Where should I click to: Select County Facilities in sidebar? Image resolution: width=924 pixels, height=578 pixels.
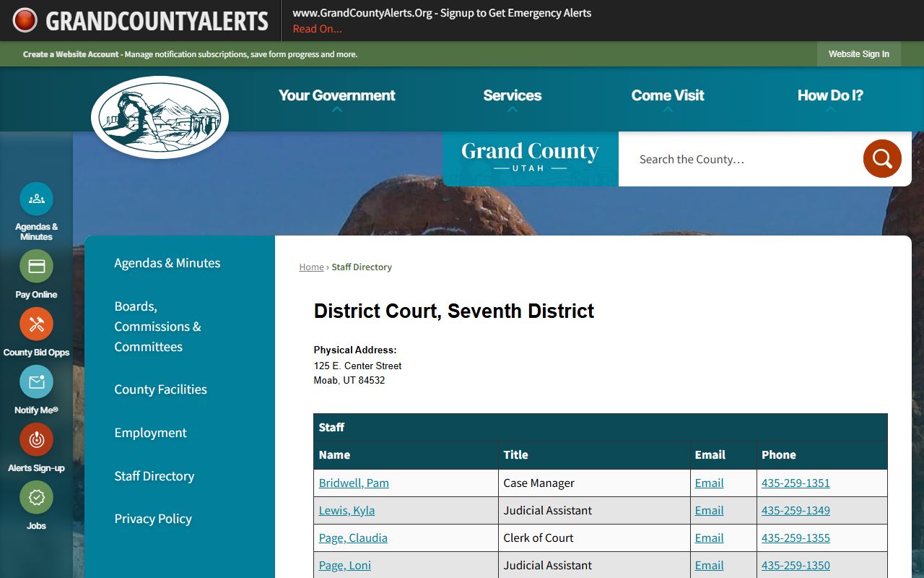click(x=160, y=389)
